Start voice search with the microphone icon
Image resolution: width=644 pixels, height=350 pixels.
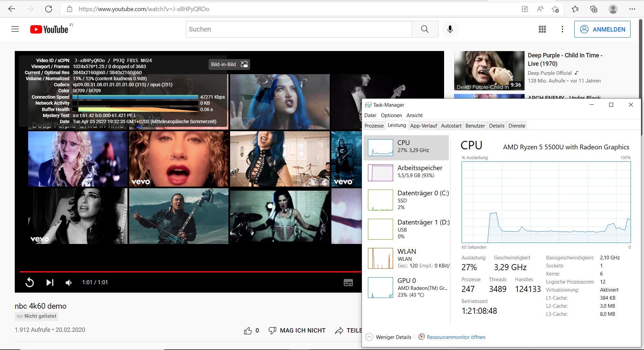(x=450, y=29)
